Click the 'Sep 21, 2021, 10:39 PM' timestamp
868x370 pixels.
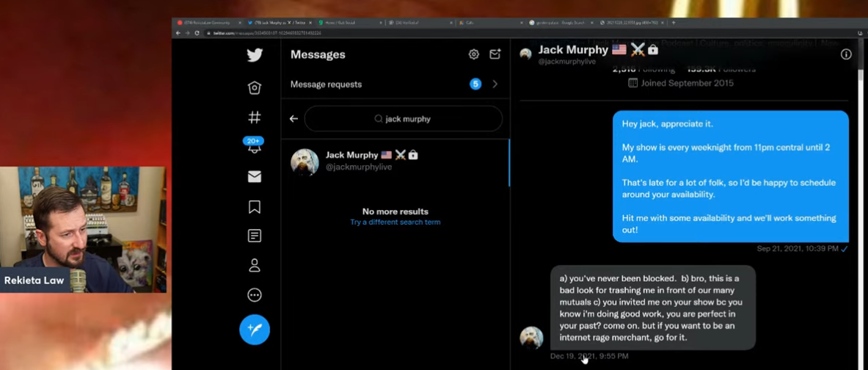(x=798, y=249)
